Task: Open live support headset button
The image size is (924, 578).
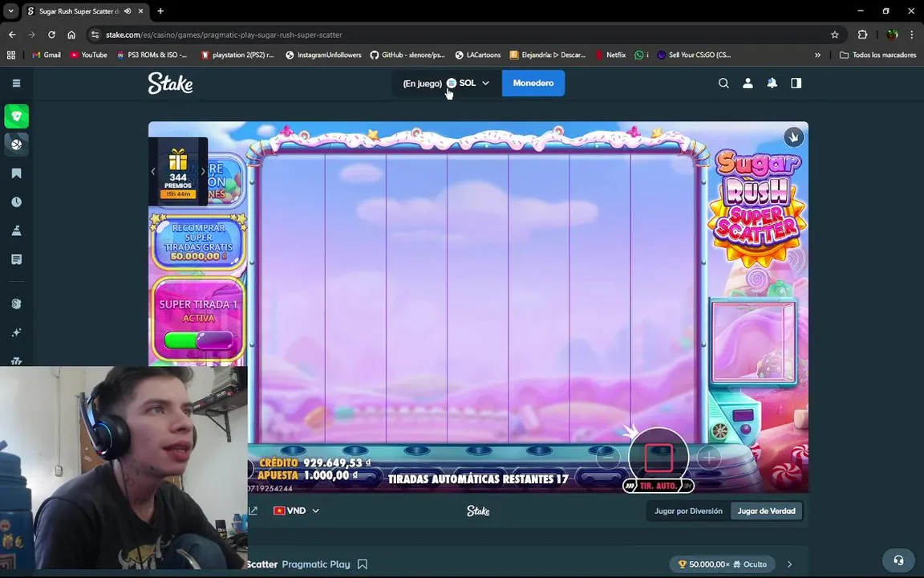Action: click(x=898, y=560)
